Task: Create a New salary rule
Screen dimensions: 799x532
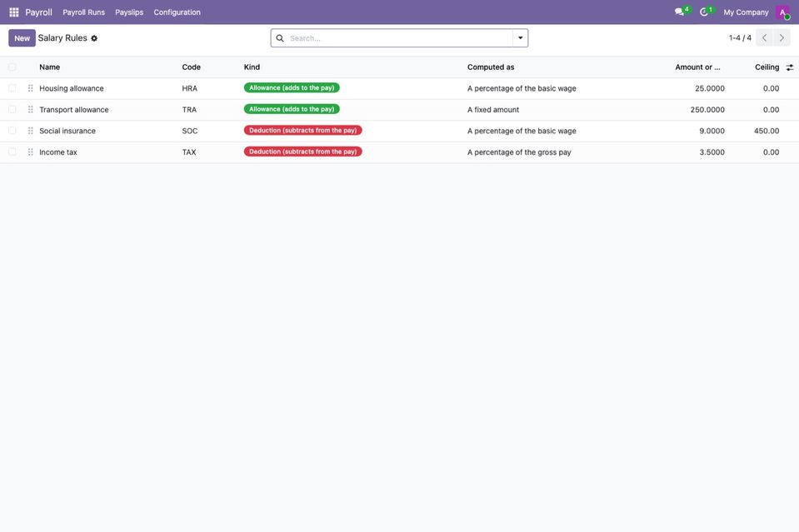Action: tap(22, 38)
